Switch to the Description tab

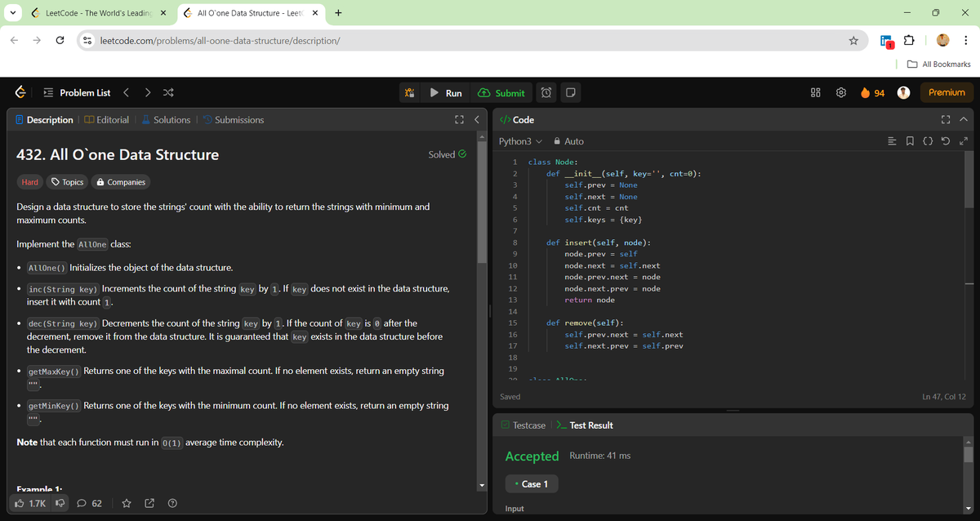(44, 120)
